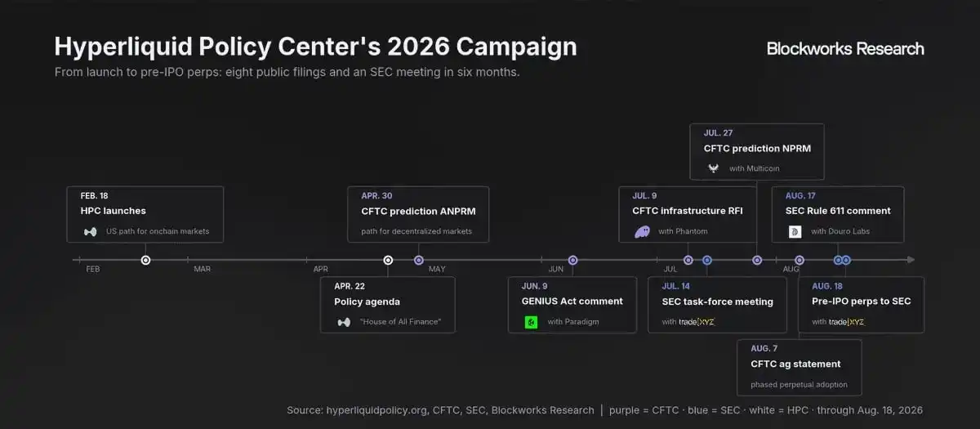Click the Blockworks Research logo text
980x429 pixels.
click(845, 48)
